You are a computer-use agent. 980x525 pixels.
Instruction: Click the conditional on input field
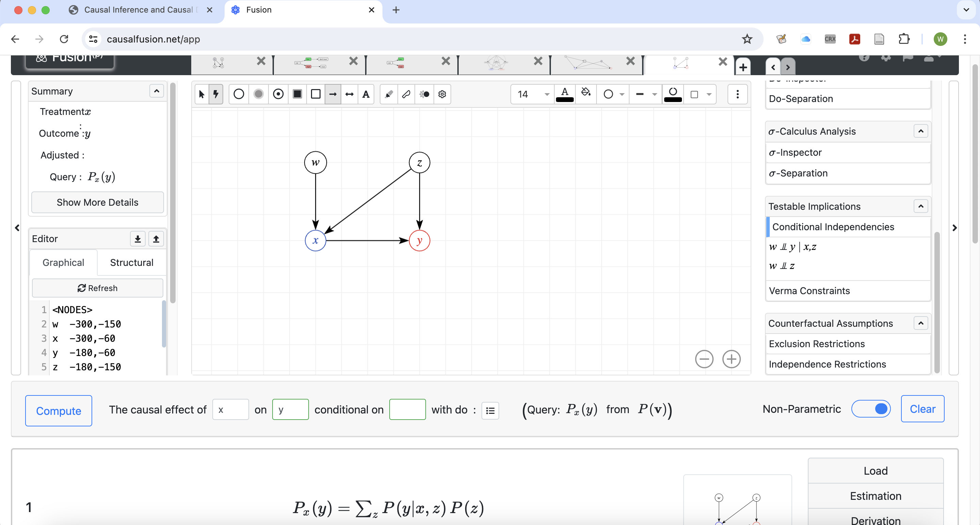click(407, 409)
